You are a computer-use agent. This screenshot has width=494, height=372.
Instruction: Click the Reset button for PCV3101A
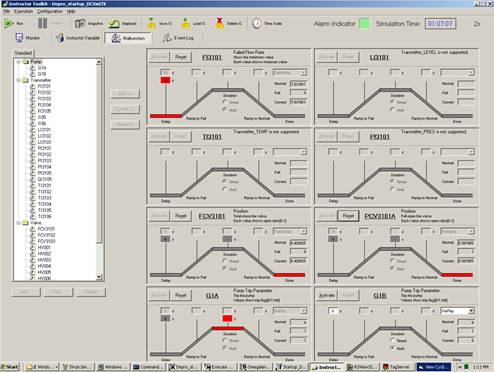tap(348, 216)
